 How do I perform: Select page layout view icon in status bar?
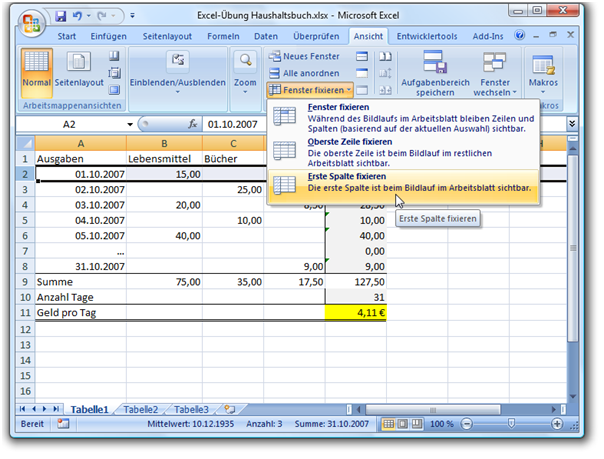coord(403,424)
